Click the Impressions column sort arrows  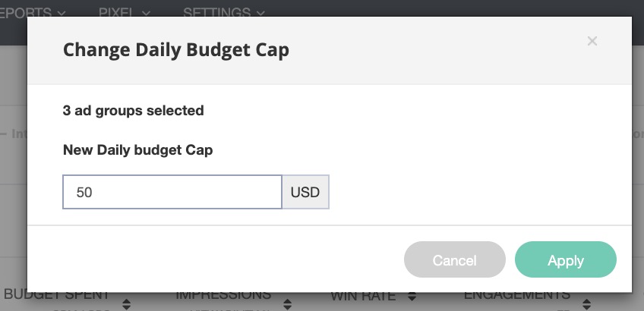click(287, 302)
